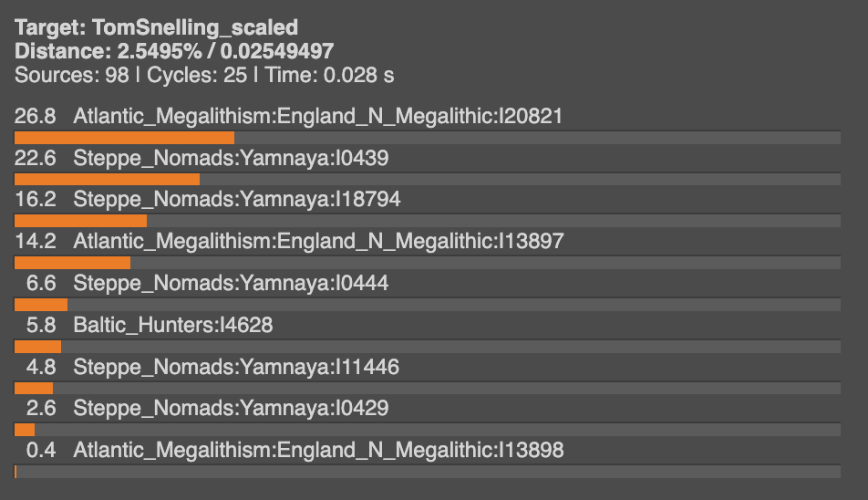Click the Target TomSnelling_scaled heading
The width and height of the screenshot is (868, 500).
tap(156, 28)
